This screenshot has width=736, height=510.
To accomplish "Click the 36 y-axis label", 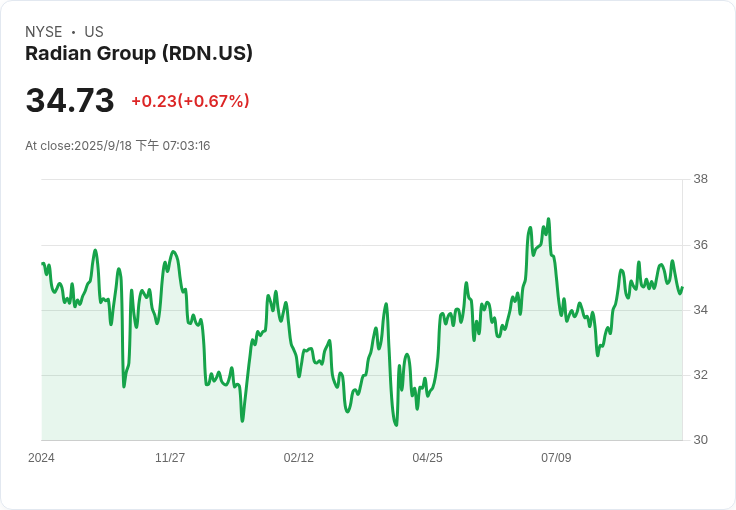I will (700, 245).
